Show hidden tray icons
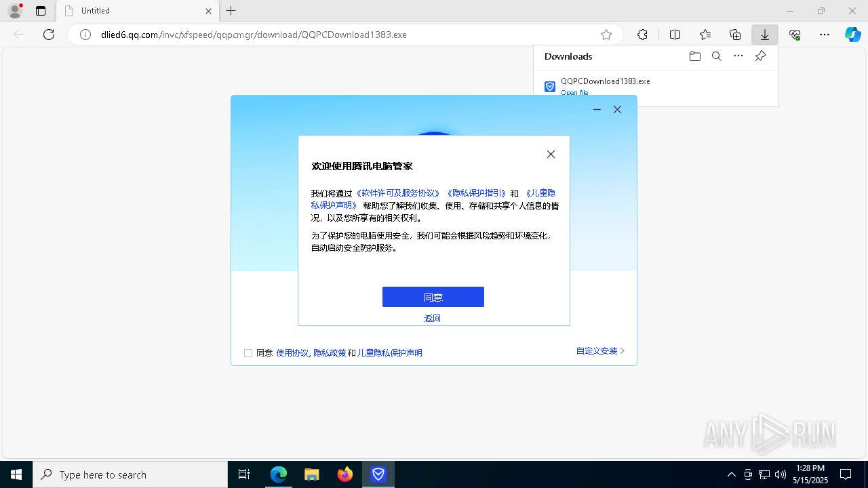Image resolution: width=868 pixels, height=488 pixels. 731,474
